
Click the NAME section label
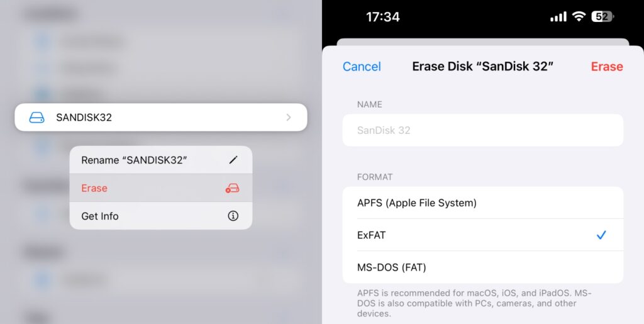370,104
